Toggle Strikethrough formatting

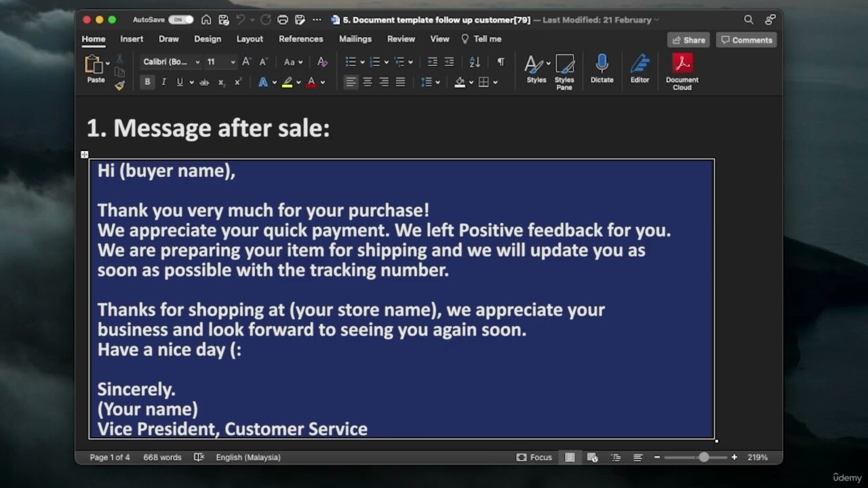pos(204,82)
